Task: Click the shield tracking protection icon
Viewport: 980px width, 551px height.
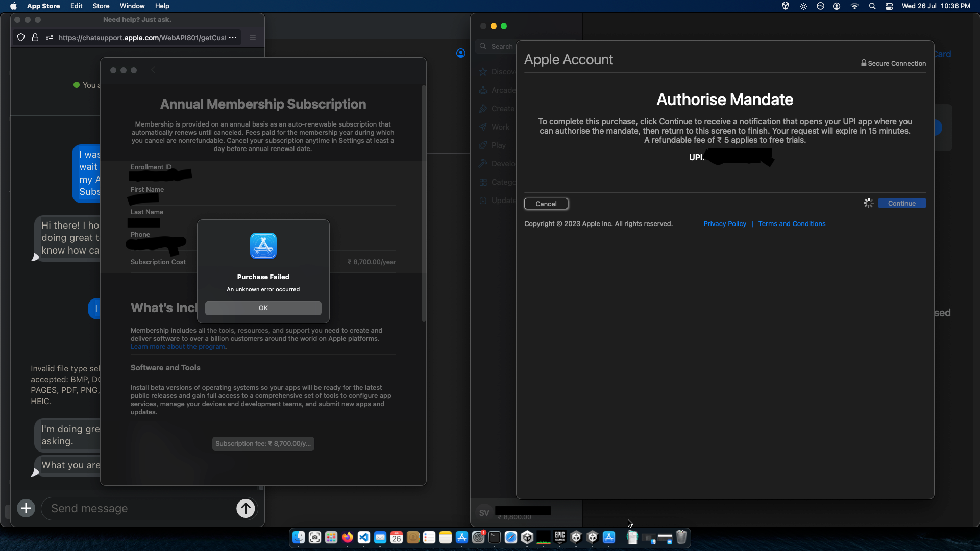Action: pyautogui.click(x=21, y=37)
